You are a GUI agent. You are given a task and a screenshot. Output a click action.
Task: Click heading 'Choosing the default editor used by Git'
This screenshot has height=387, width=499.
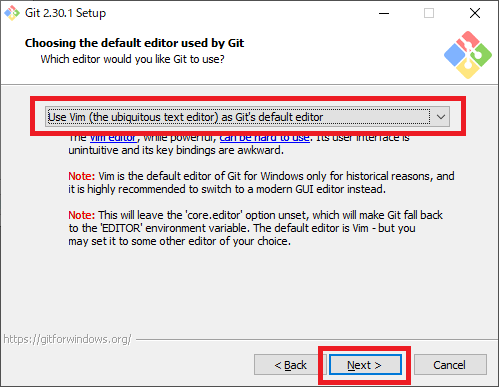pyautogui.click(x=134, y=43)
